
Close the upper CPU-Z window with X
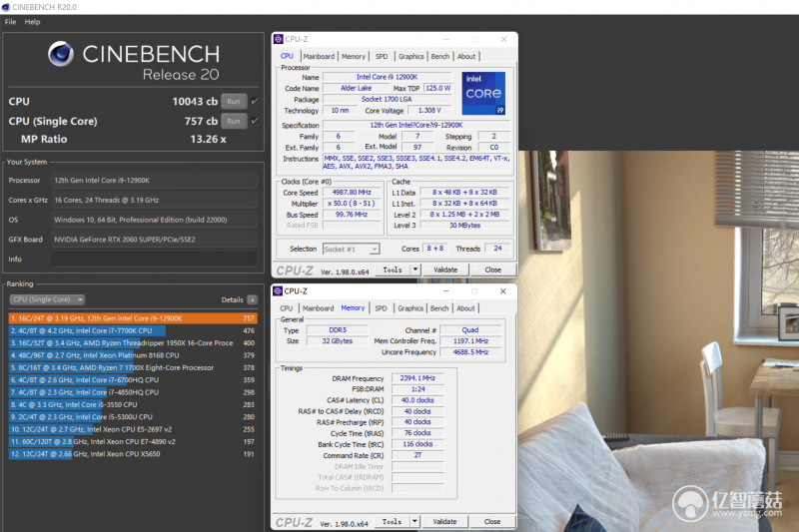tap(503, 39)
